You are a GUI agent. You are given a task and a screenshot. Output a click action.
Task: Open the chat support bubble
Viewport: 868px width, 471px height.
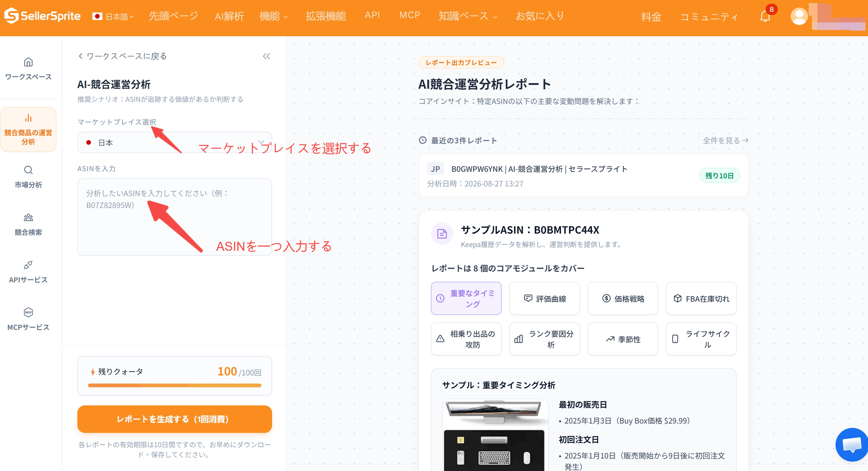click(851, 444)
